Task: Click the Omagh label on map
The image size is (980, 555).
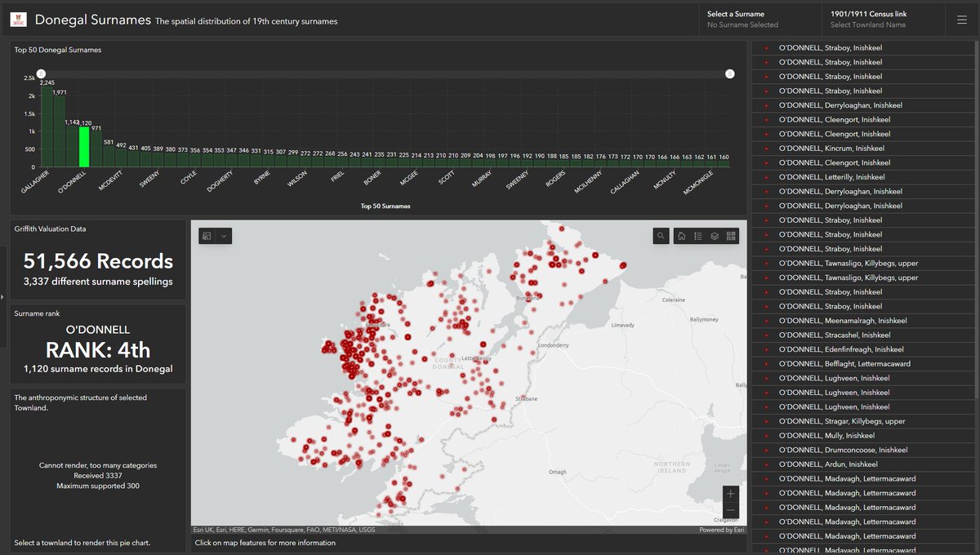Action: (x=558, y=472)
